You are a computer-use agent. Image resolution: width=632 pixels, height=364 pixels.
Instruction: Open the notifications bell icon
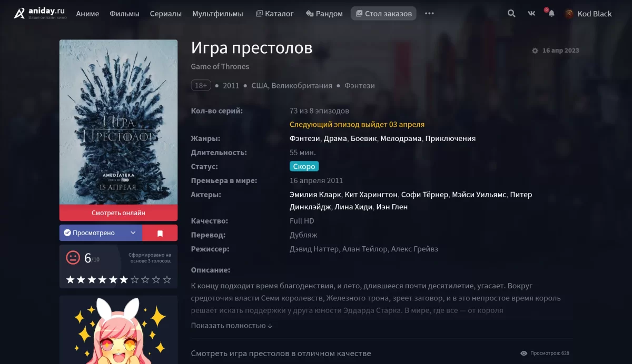tap(551, 14)
